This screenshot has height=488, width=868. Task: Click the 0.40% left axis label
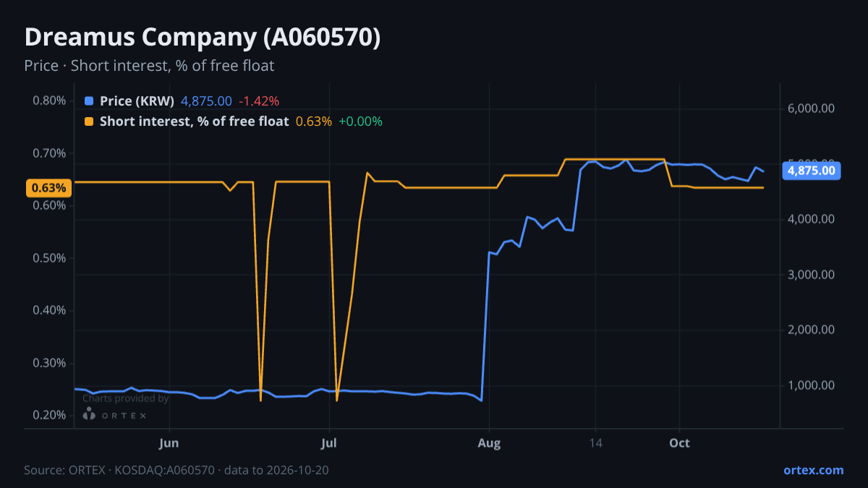pos(49,310)
